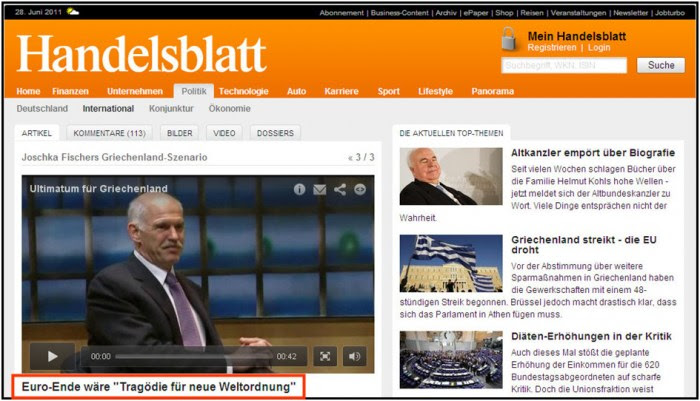The height and width of the screenshot is (401, 700).
Task: Go to previous page arrow beside 3 / 3
Action: click(x=350, y=158)
